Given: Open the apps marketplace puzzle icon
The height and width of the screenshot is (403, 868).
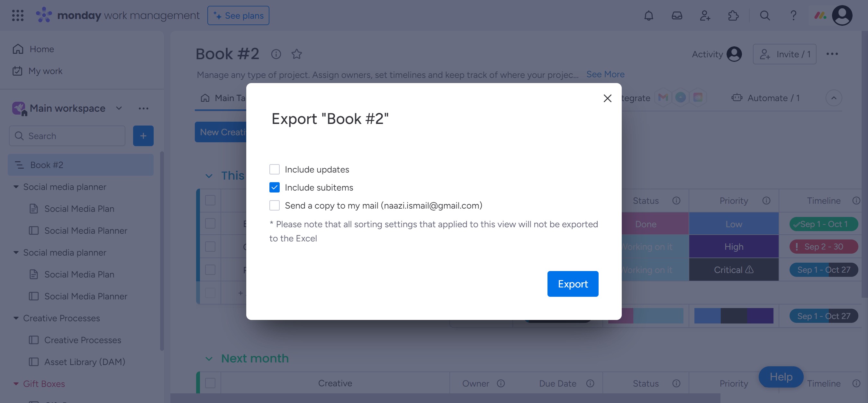Looking at the screenshot, I should click(x=733, y=15).
